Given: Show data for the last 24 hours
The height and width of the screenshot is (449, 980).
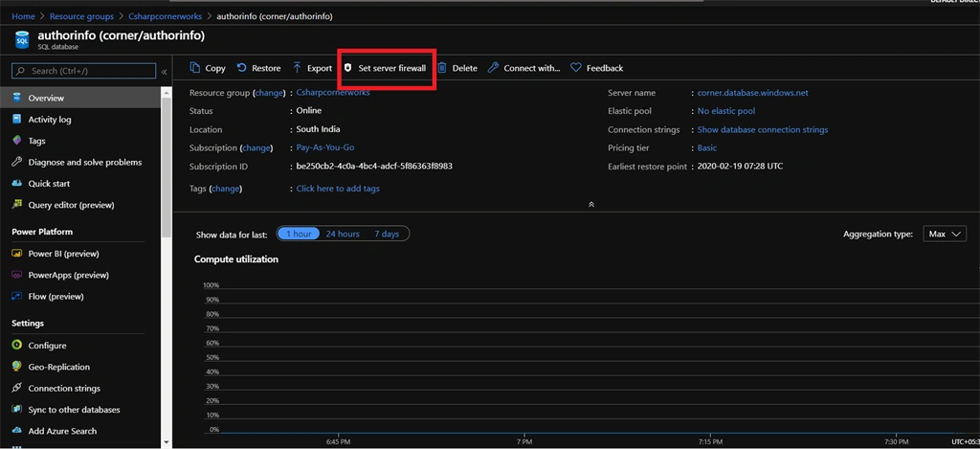Looking at the screenshot, I should (x=343, y=234).
